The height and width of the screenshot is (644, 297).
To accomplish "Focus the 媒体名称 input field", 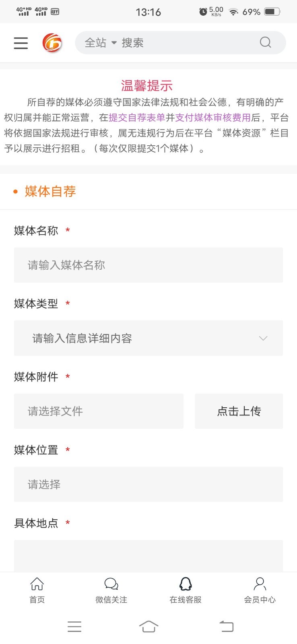I will pyautogui.click(x=148, y=265).
